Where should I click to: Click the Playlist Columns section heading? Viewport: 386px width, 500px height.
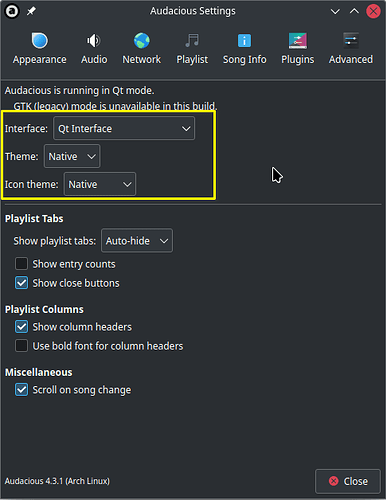44,309
